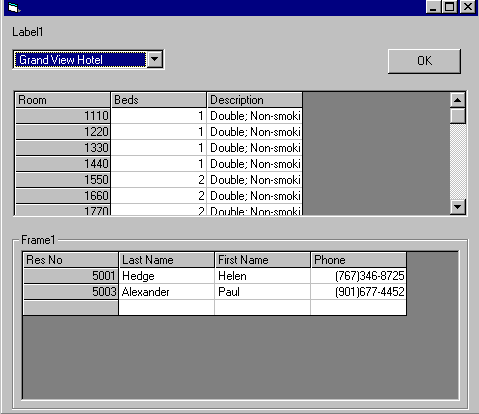The image size is (479, 414).
Task: Maximize the window
Action: pos(450,7)
